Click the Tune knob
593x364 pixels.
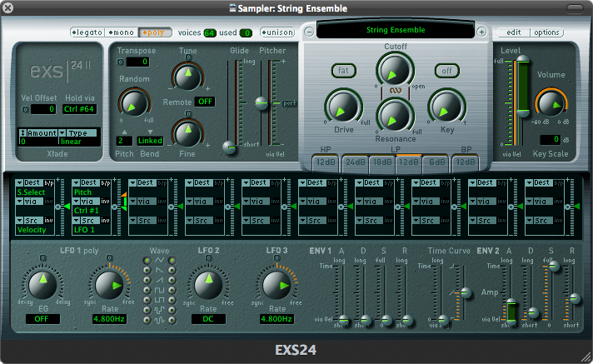187,75
